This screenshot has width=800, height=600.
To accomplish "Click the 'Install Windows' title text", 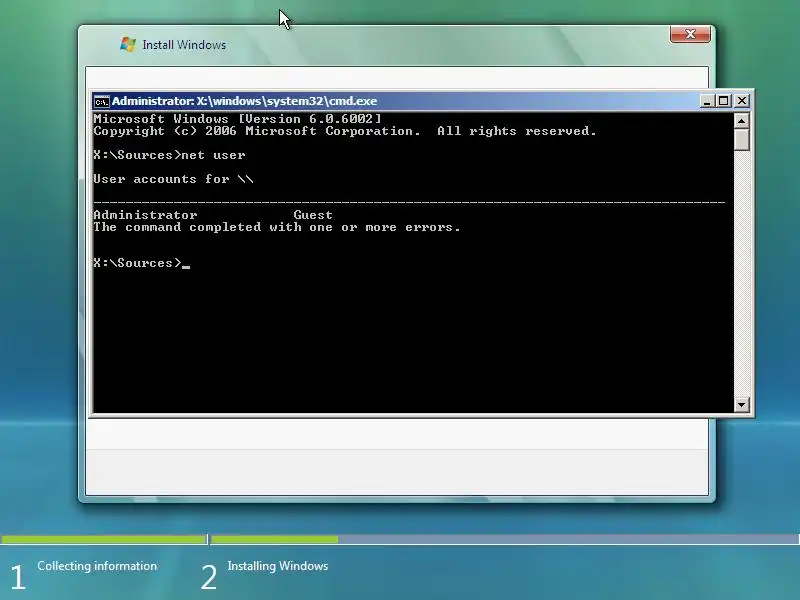I will point(184,45).
